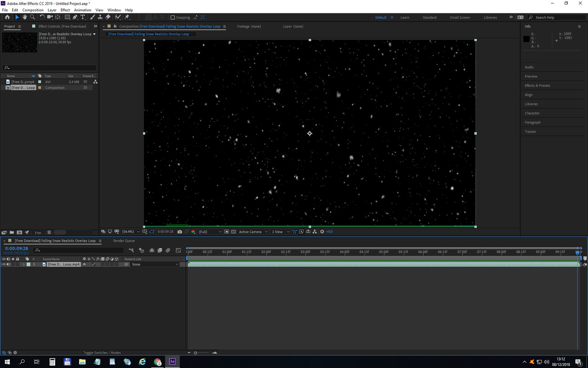Screen dimensions: 588x368
Task: Lock the Free D... Loop.mp4 layer
Action: coord(17,264)
